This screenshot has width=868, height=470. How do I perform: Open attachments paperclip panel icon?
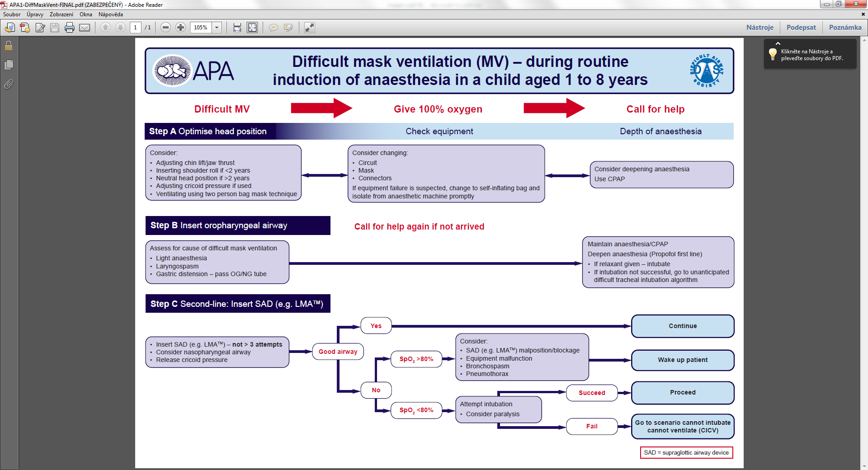tap(9, 84)
